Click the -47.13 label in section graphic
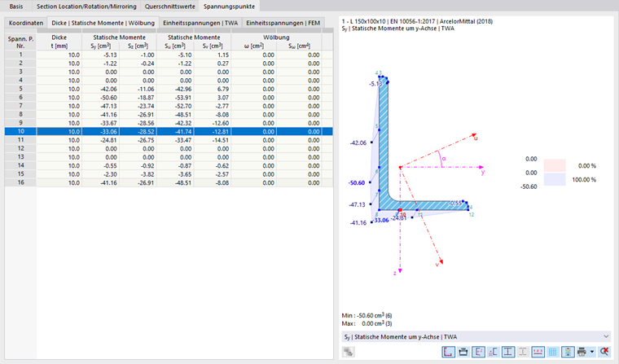 click(x=357, y=204)
